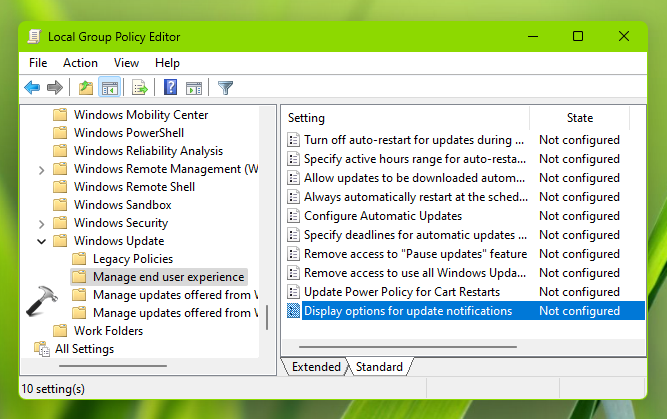This screenshot has height=419, width=667.
Task: Open Help via the question mark icon
Action: [x=171, y=88]
